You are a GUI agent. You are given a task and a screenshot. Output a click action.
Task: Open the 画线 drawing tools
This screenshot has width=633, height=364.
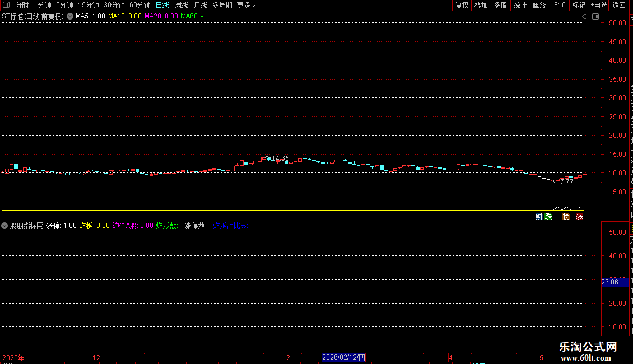pyautogui.click(x=539, y=5)
